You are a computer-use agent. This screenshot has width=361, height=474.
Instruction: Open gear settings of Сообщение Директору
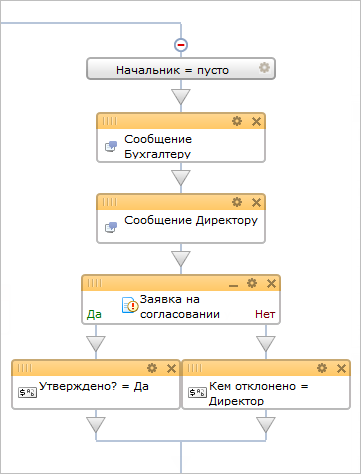(x=237, y=202)
